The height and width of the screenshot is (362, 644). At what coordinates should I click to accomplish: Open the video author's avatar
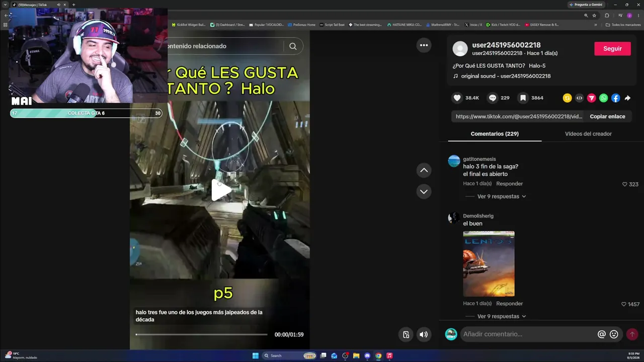(x=460, y=49)
